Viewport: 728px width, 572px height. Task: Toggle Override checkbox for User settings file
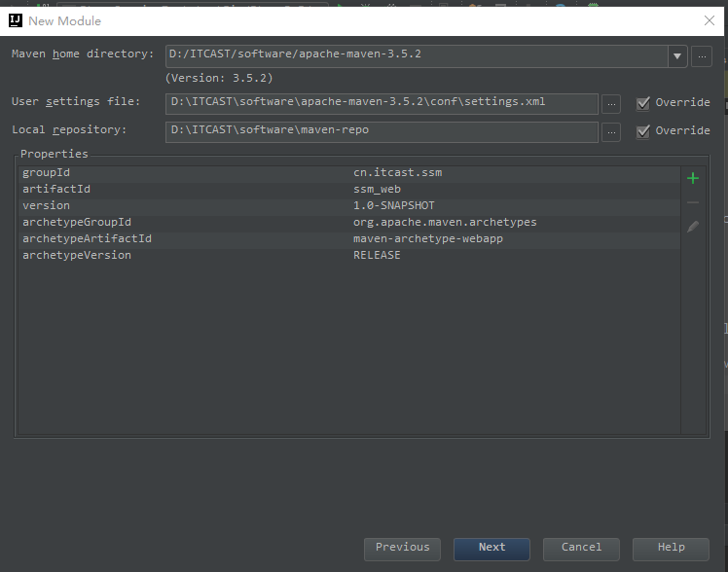pyautogui.click(x=643, y=103)
